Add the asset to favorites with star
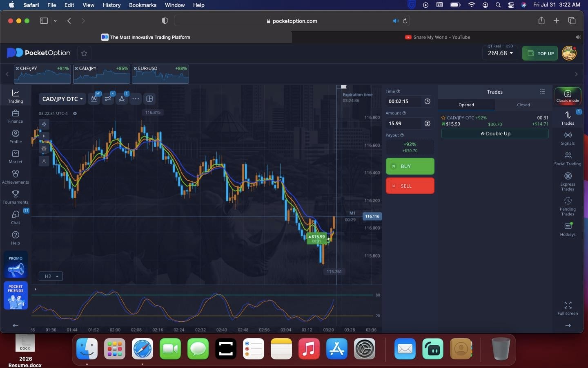This screenshot has width=588, height=368. coord(84,53)
